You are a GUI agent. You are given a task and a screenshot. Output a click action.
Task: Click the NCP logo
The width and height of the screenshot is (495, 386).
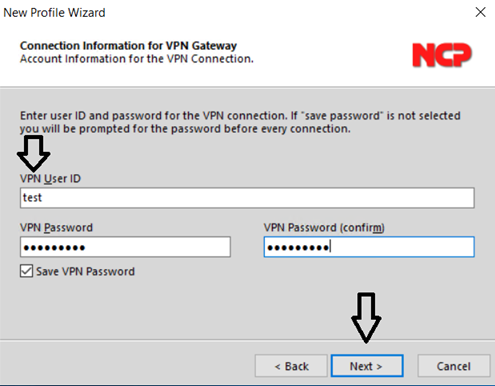(442, 55)
